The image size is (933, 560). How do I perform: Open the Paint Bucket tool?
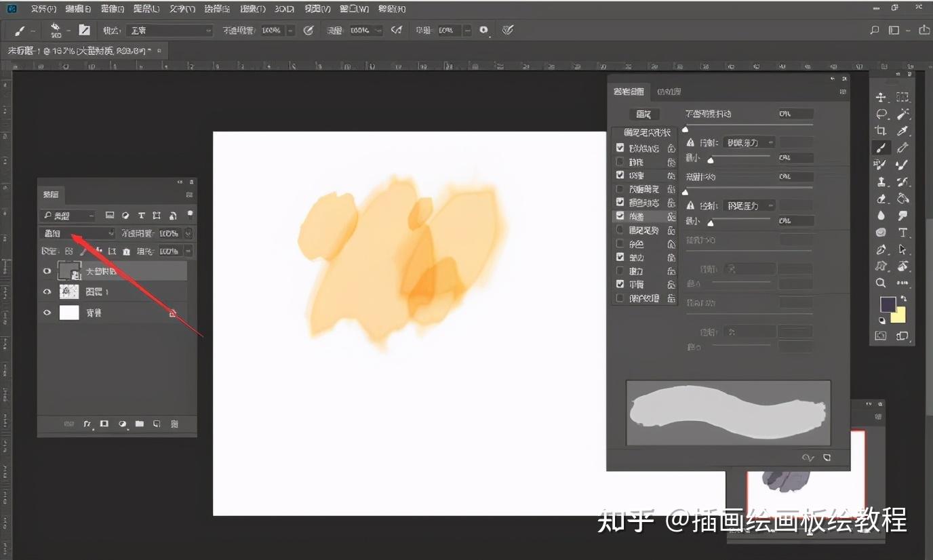(904, 198)
